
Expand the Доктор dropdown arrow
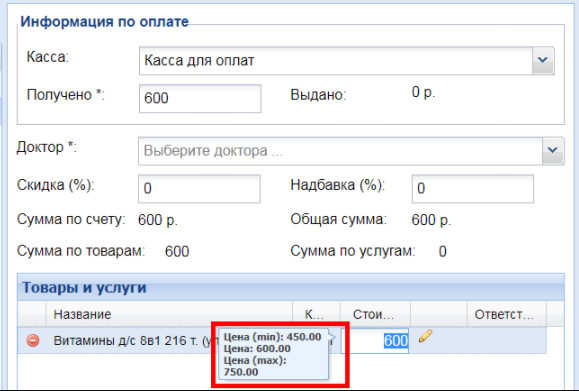click(553, 151)
